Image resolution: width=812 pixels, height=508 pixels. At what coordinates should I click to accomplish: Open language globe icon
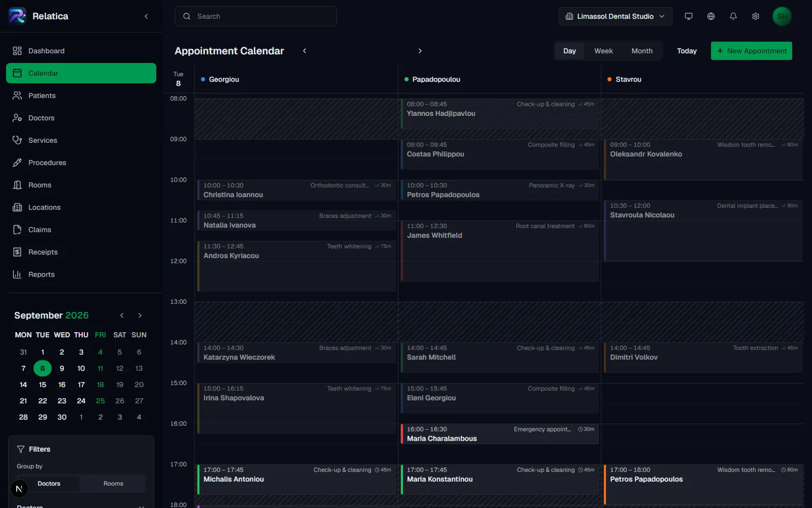(711, 16)
